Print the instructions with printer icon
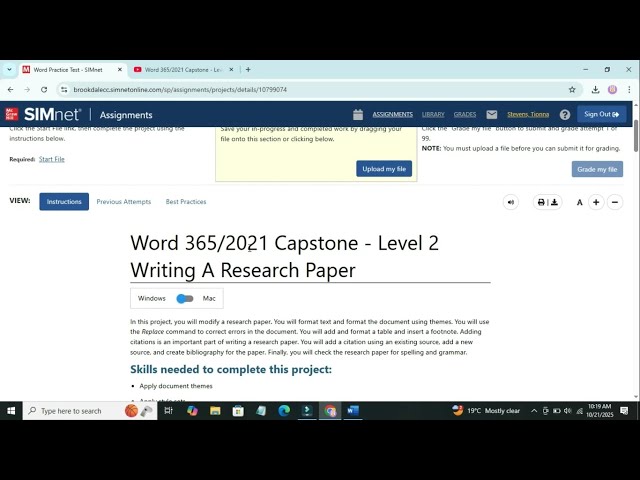 (x=541, y=202)
